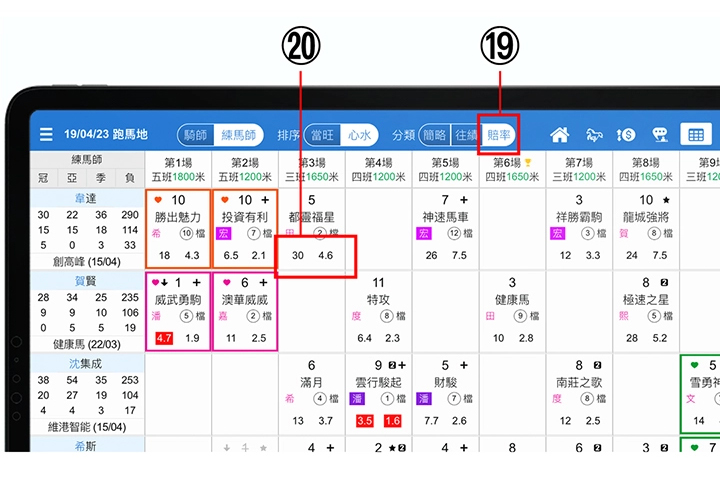Click jockey 熙 on 極速之星
Image resolution: width=720 pixels, height=480 pixels.
[624, 316]
